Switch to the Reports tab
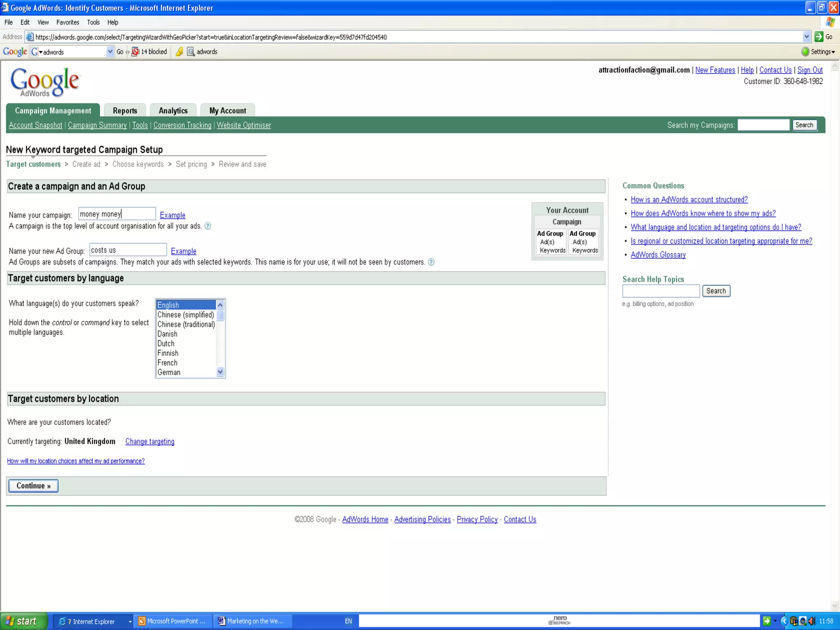The height and width of the screenshot is (630, 840). point(125,111)
